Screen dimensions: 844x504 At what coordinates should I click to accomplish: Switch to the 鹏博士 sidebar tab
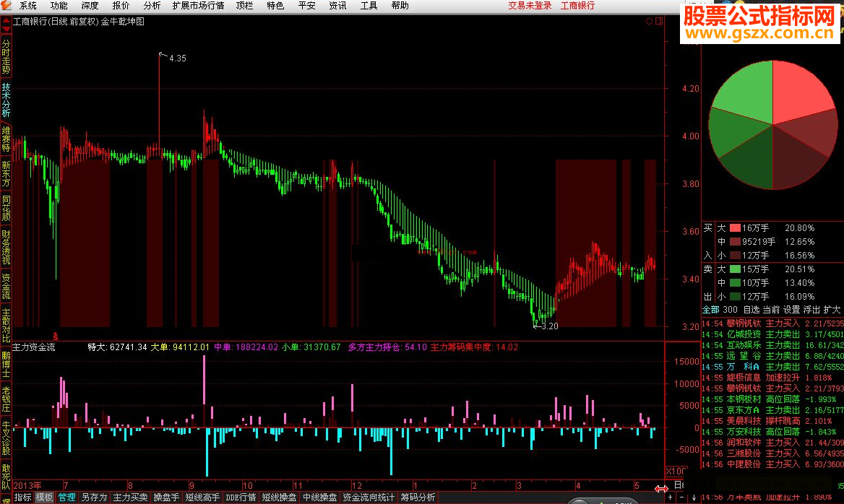(6, 364)
